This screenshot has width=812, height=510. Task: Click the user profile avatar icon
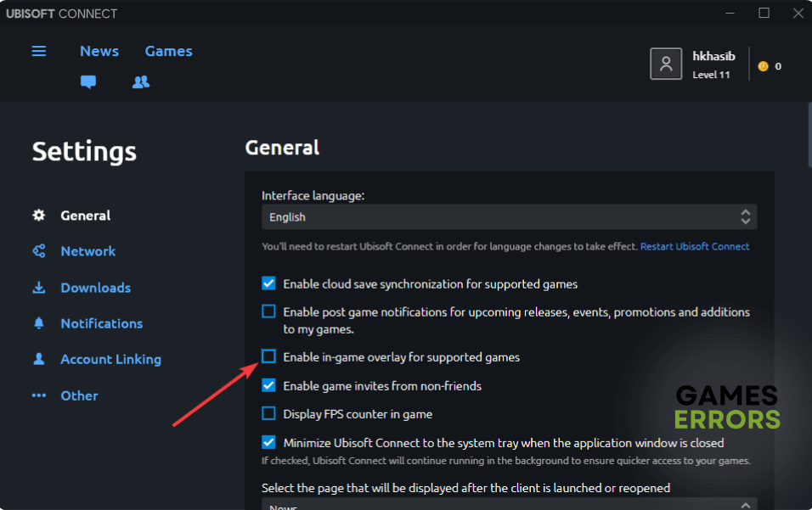coord(666,64)
